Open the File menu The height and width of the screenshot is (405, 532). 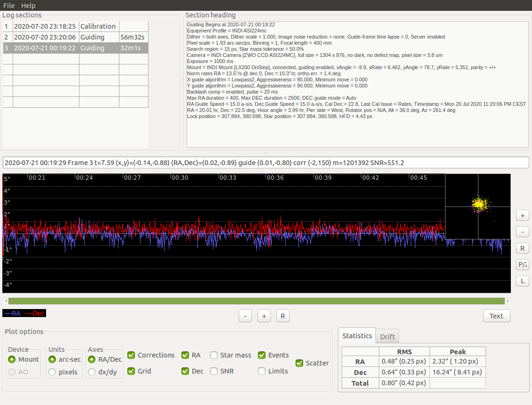(x=9, y=6)
